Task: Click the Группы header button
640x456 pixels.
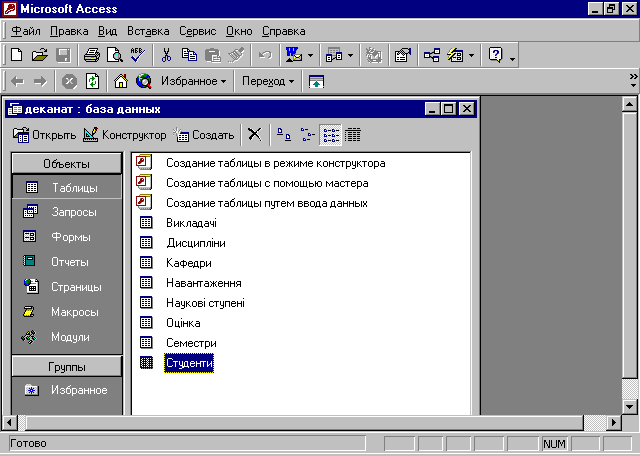Action: tap(67, 367)
